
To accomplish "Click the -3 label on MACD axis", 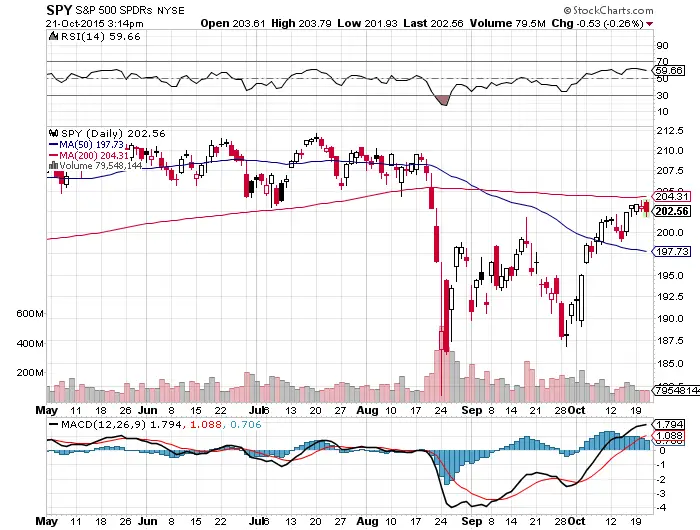I will pyautogui.click(x=662, y=494).
